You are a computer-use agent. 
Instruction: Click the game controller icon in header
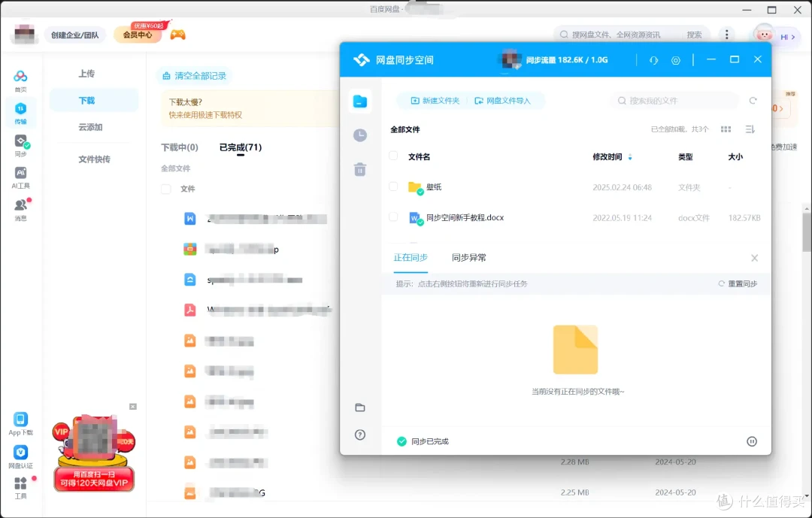(177, 35)
